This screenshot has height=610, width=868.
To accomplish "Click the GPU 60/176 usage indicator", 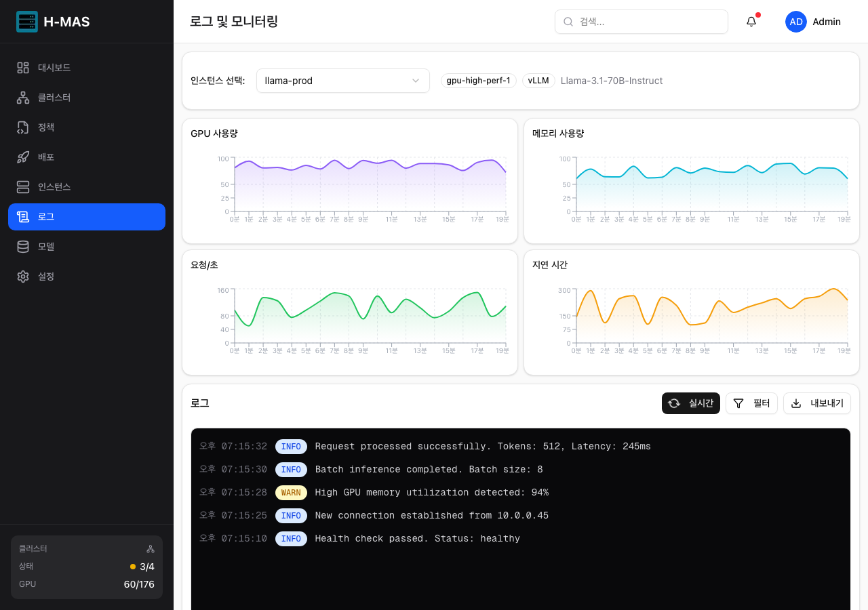I will click(x=139, y=584).
